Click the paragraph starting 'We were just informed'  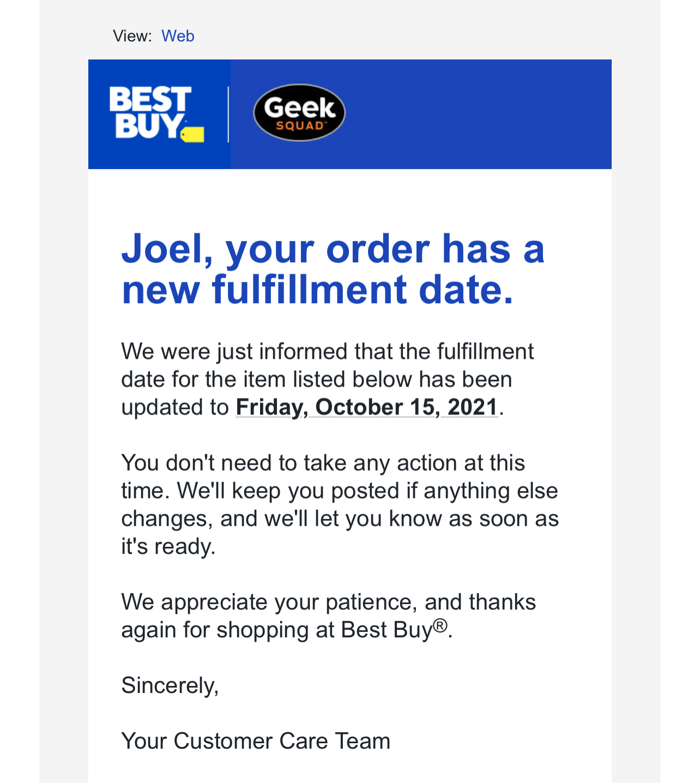coord(327,380)
